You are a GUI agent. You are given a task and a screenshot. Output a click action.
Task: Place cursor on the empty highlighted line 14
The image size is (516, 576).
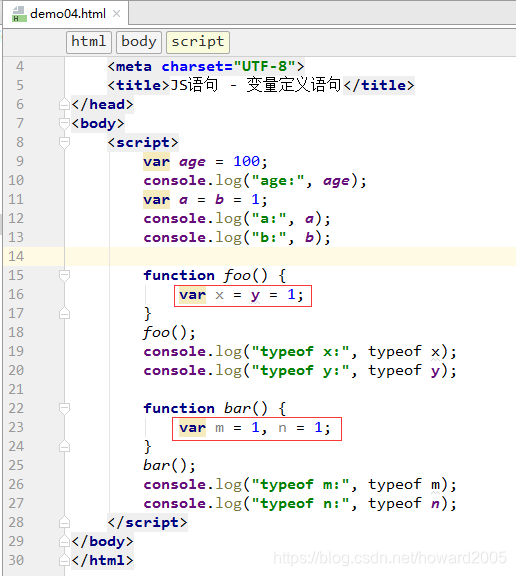tap(290, 256)
